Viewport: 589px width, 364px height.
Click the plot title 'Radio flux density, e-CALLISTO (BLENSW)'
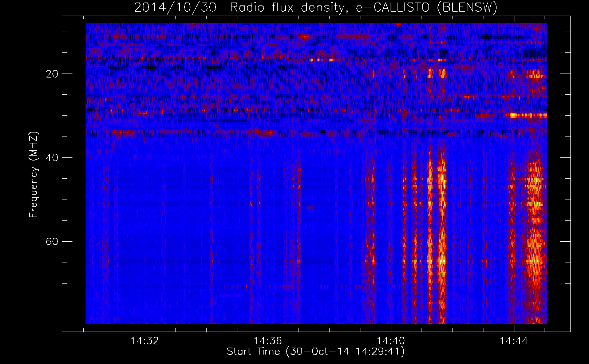pos(363,8)
